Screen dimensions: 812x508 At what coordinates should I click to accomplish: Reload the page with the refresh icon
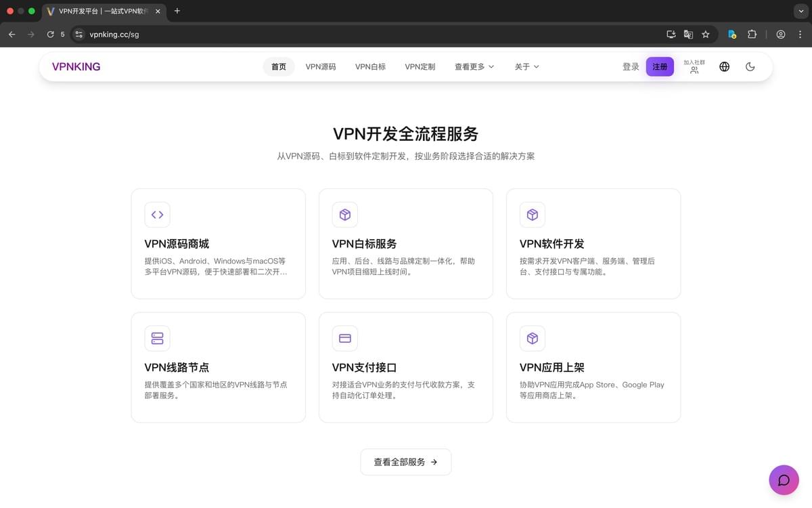point(50,34)
